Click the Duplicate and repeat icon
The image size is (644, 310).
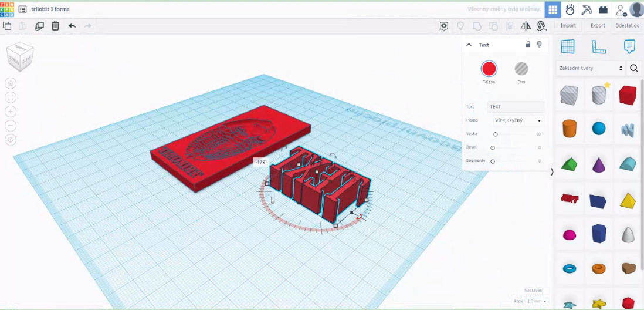(39, 26)
